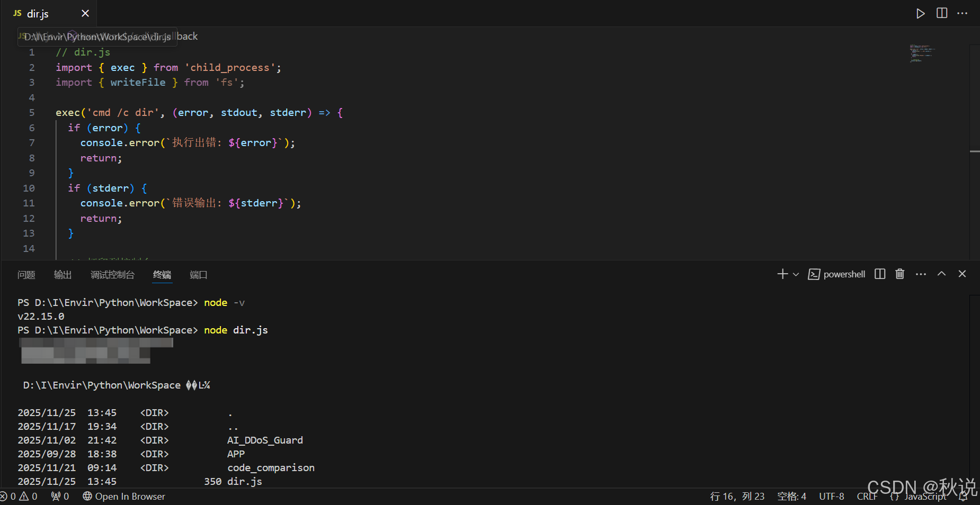Click 'node -v' command in terminal
The image size is (980, 505).
point(224,303)
